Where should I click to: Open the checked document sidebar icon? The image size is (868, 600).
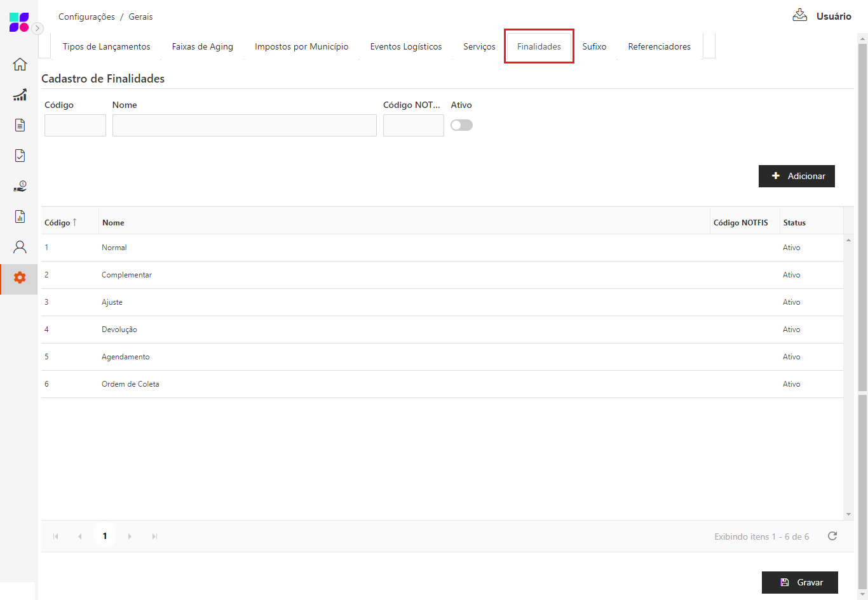(20, 156)
